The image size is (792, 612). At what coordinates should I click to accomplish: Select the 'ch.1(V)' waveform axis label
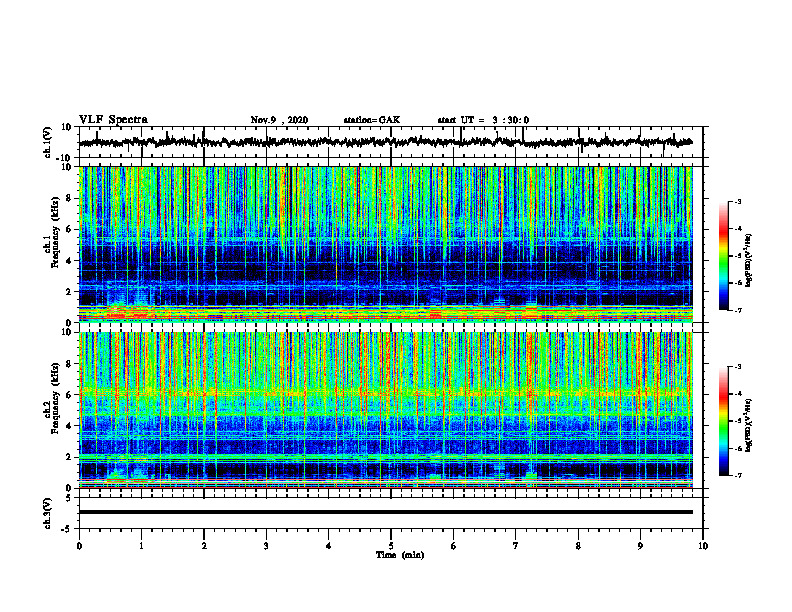(48, 142)
